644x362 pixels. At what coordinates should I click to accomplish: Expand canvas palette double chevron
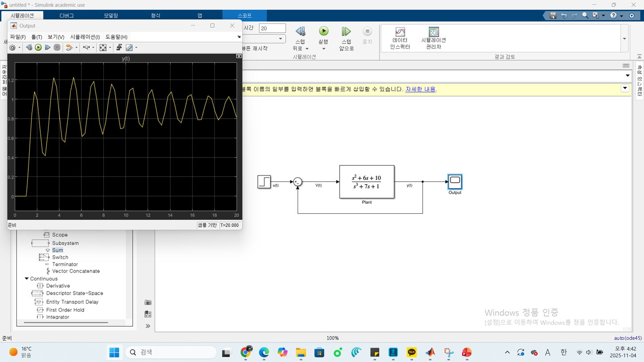pyautogui.click(x=148, y=326)
